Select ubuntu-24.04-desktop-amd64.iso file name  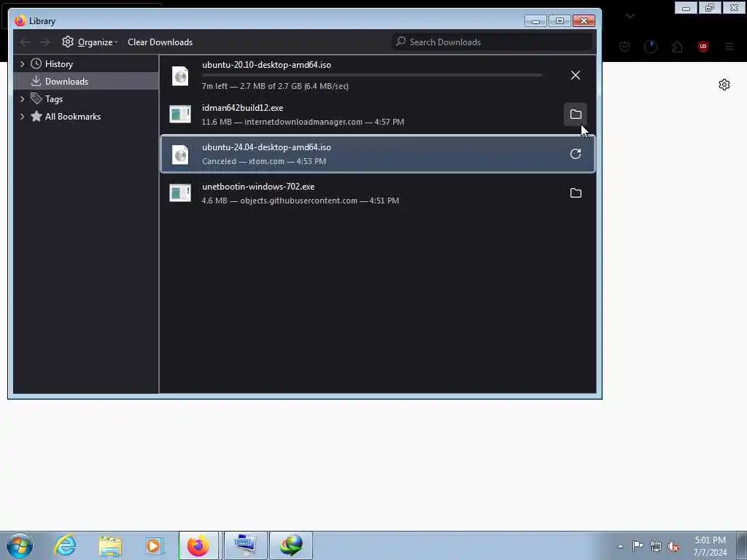pyautogui.click(x=266, y=147)
